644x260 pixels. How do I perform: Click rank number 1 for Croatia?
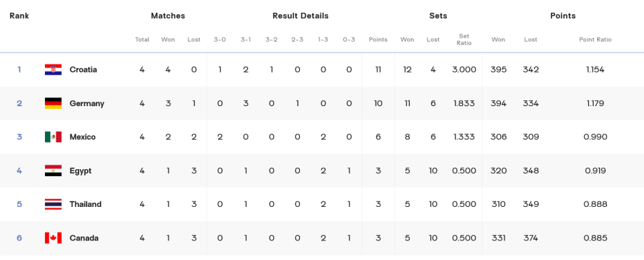(19, 69)
